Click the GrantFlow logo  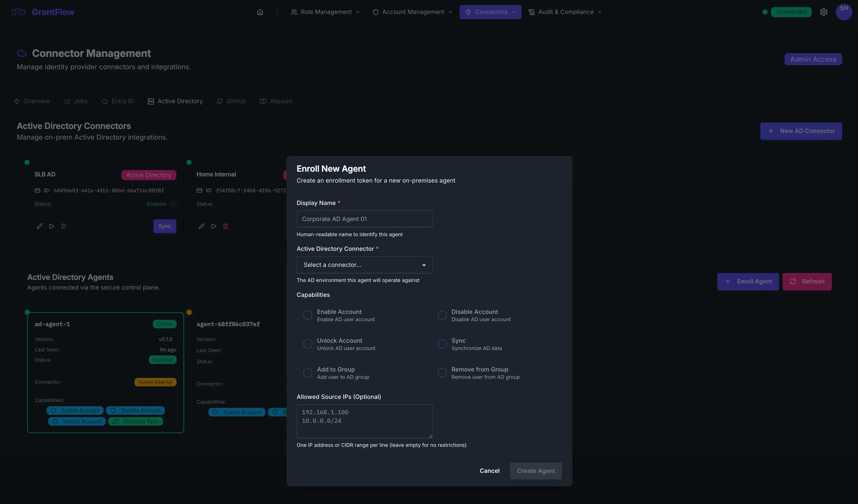(x=43, y=12)
